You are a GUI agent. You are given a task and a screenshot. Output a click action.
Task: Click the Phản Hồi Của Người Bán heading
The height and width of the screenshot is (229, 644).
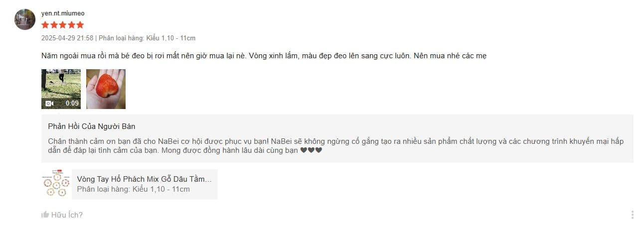(92, 126)
